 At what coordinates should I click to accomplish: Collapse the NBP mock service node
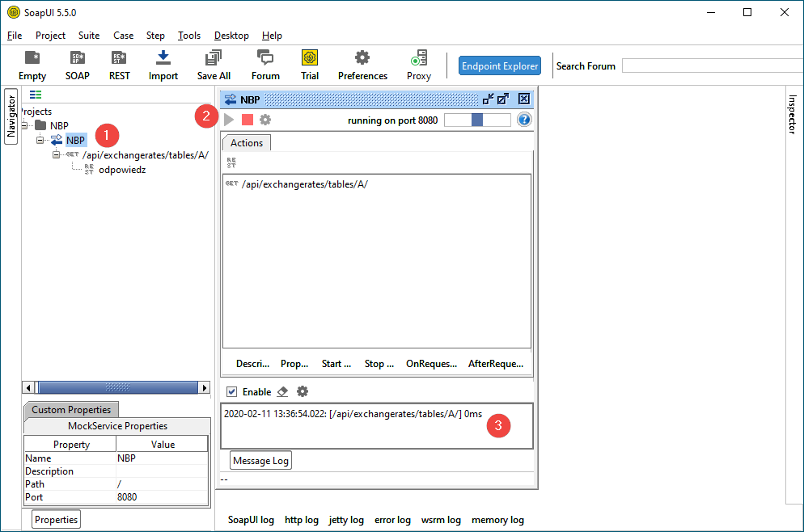click(40, 140)
